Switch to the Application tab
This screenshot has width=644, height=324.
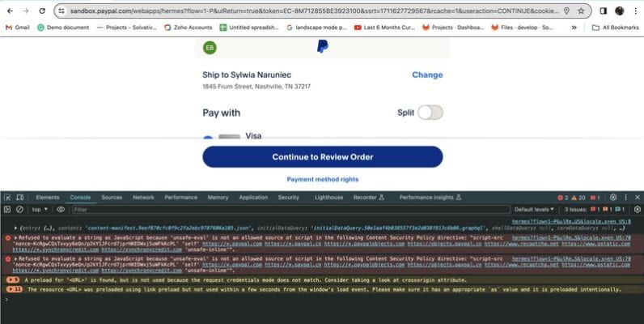tap(253, 198)
